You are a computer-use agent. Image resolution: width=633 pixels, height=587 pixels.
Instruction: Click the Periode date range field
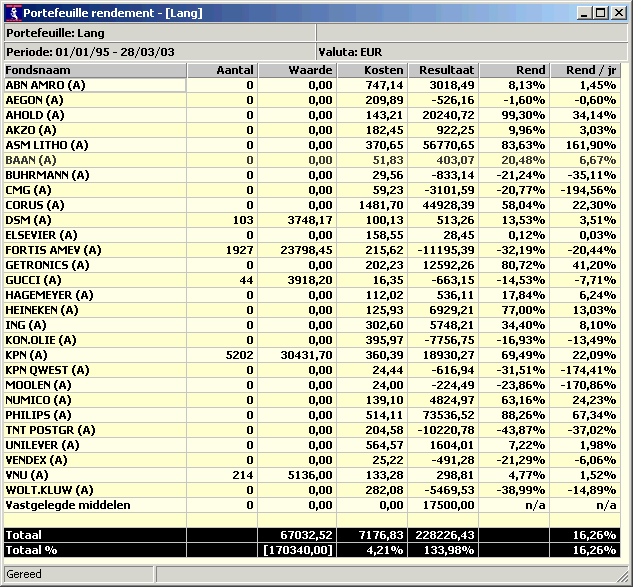(x=160, y=52)
